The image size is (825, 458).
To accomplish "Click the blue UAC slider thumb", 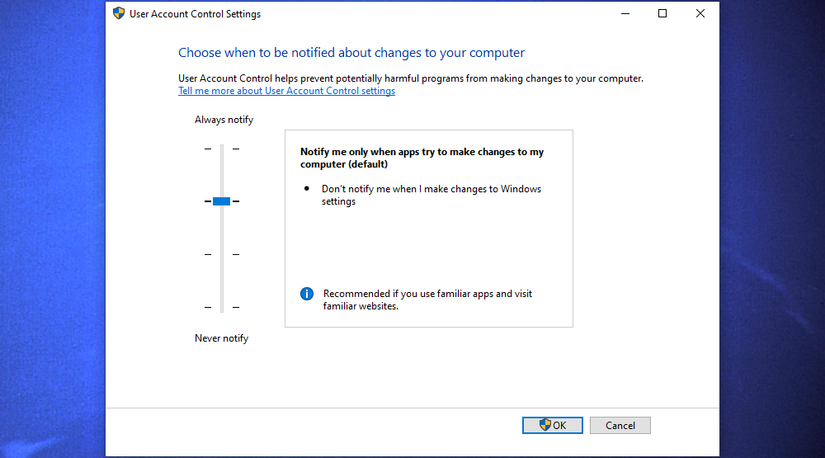I will (222, 201).
